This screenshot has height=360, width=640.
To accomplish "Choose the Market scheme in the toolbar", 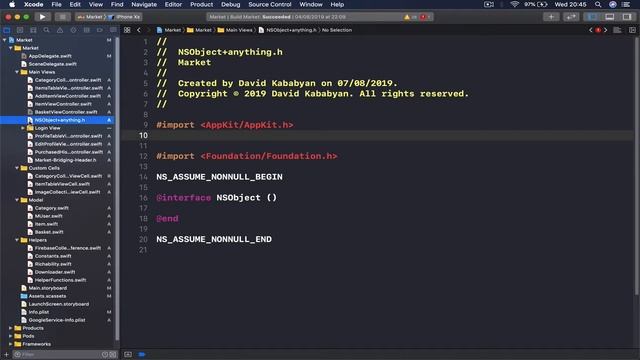I will [91, 17].
